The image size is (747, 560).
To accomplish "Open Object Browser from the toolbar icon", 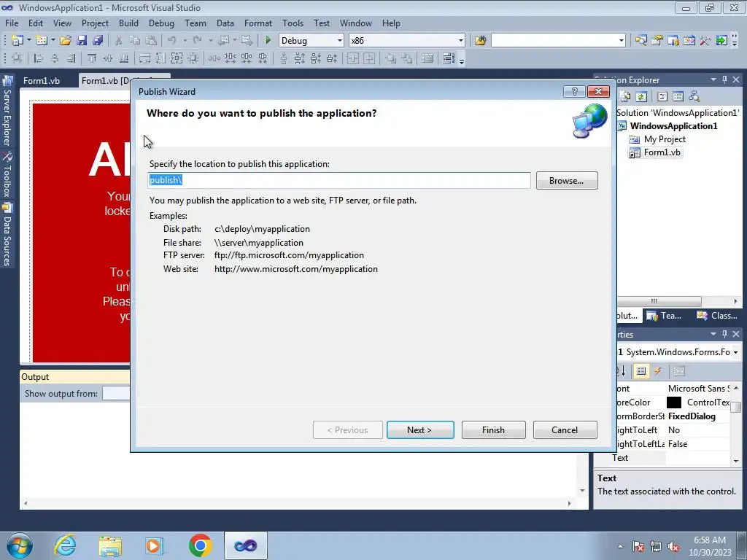I will point(689,41).
